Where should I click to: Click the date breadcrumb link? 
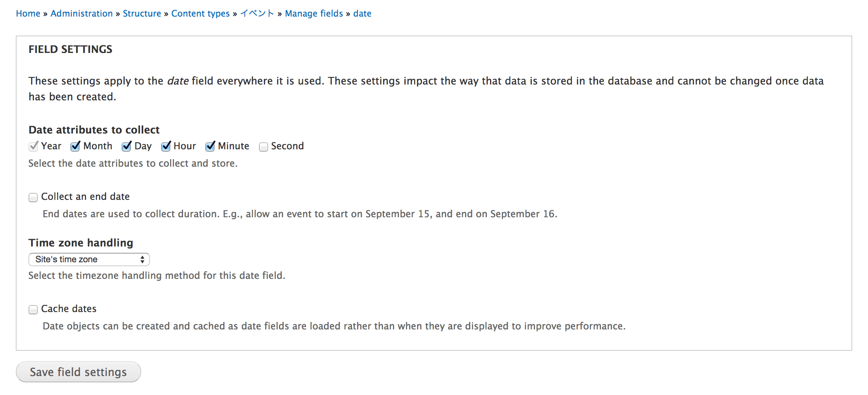pyautogui.click(x=362, y=13)
